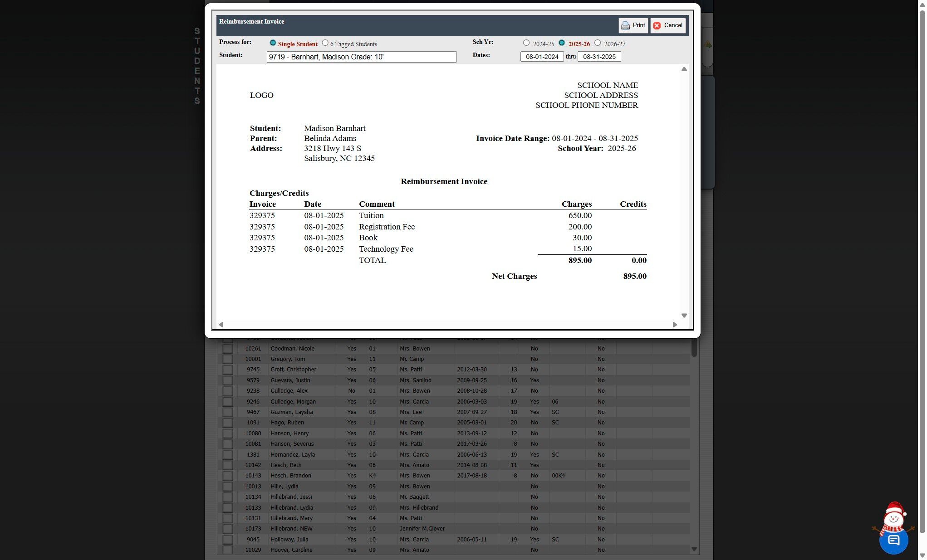Select school year 2025-26 radio
The height and width of the screenshot is (560, 927).
(x=562, y=43)
